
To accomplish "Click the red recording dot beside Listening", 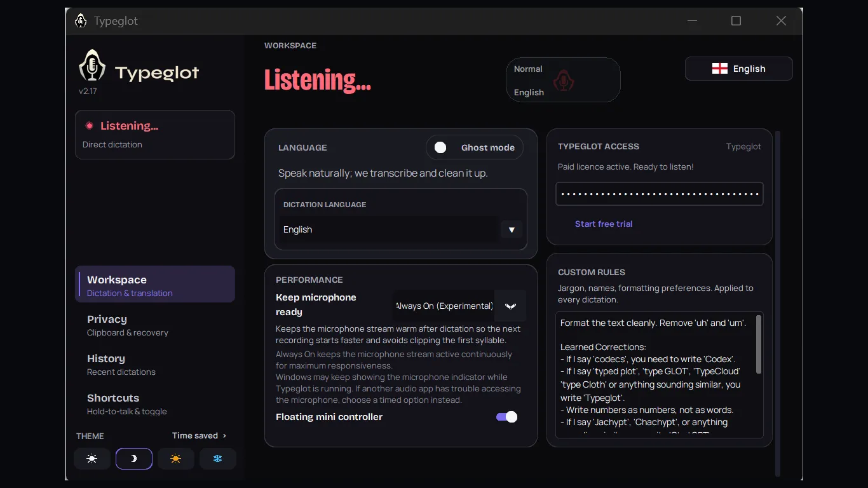I will (x=90, y=126).
